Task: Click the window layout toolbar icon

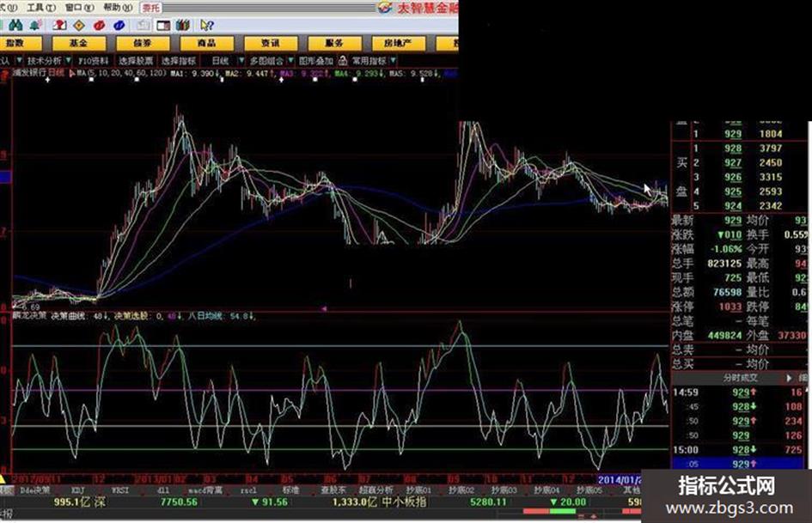Action: 163,26
